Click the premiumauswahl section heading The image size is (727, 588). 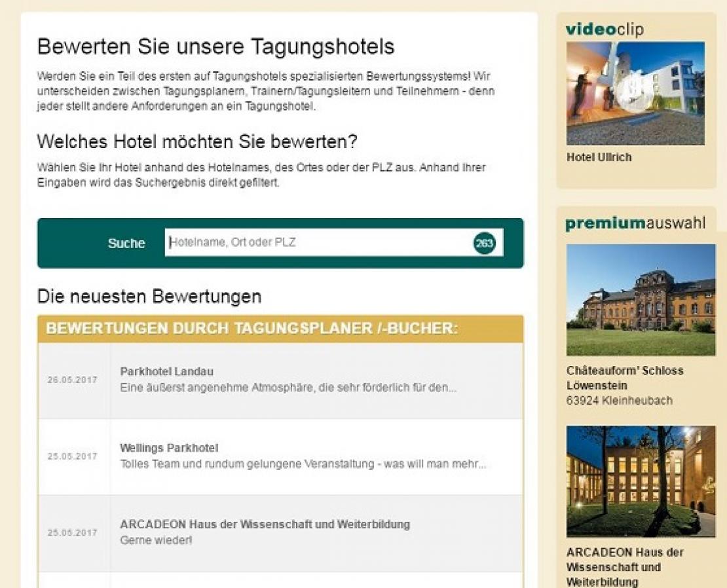634,223
